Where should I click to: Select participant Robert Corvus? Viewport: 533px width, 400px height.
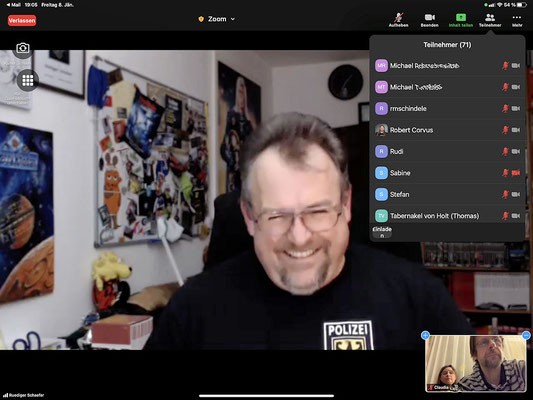point(447,130)
